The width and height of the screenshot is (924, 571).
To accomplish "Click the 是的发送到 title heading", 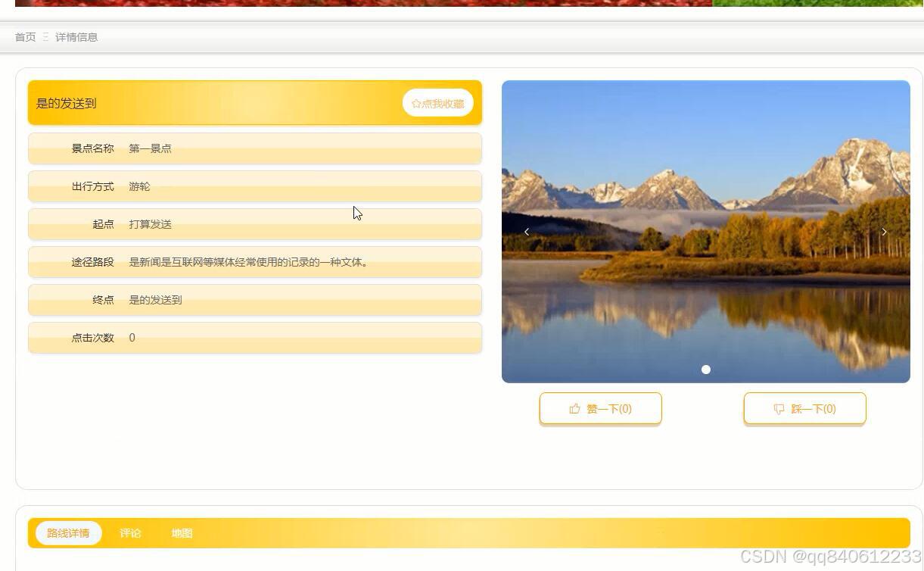I will pos(67,103).
